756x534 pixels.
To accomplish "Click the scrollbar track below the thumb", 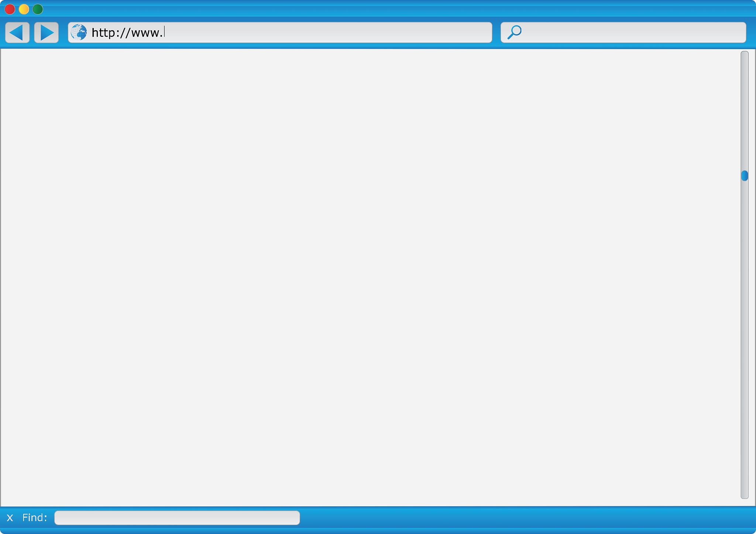I will click(745, 332).
